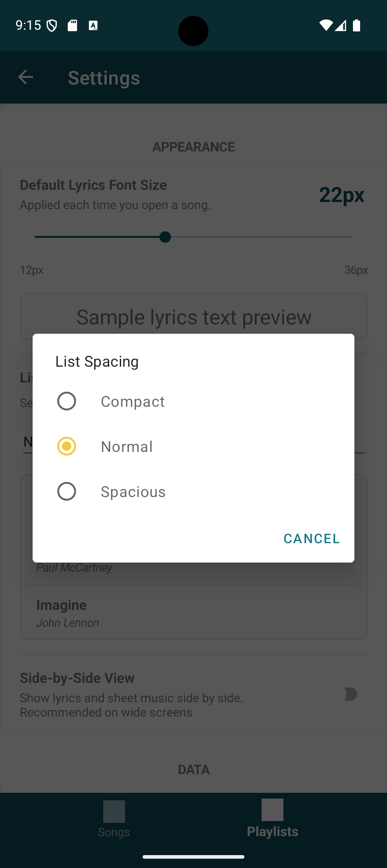Tap the SD card status icon
Image resolution: width=387 pixels, height=868 pixels.
[73, 25]
